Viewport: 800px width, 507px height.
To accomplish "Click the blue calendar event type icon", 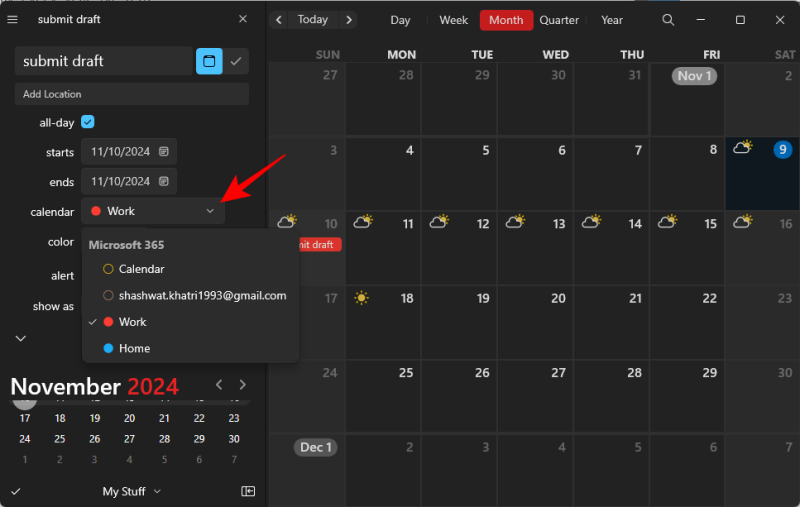I will click(209, 61).
